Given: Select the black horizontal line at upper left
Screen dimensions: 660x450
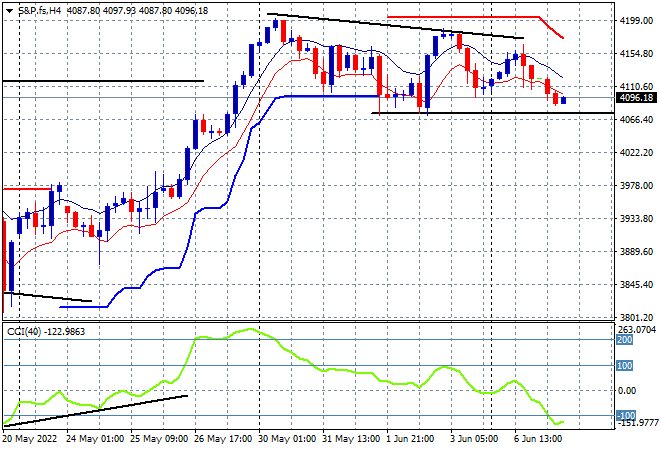Looking at the screenshot, I should (103, 81).
